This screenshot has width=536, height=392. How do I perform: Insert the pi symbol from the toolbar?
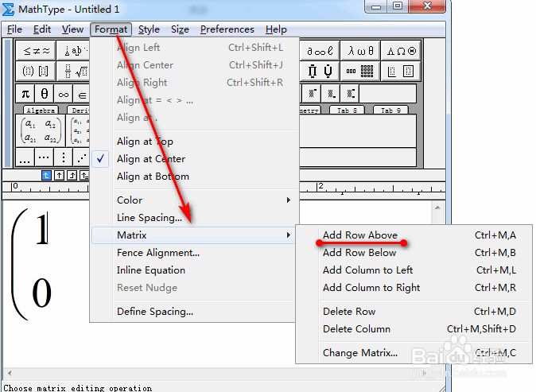click(x=25, y=94)
